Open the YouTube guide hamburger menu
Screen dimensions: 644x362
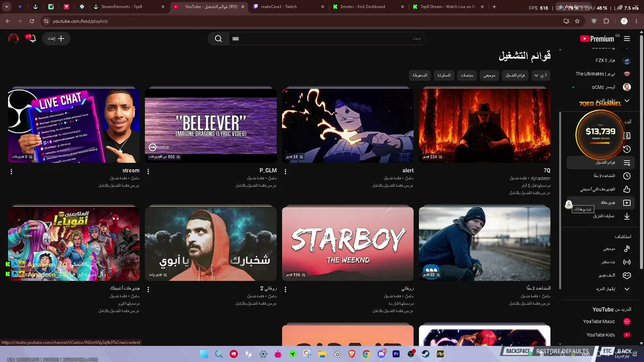tap(627, 39)
